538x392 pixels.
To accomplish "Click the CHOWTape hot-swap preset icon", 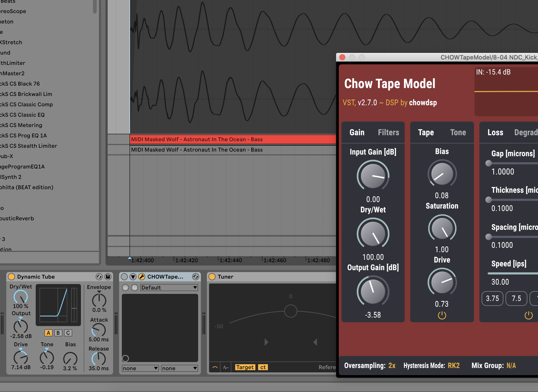I will [196, 277].
